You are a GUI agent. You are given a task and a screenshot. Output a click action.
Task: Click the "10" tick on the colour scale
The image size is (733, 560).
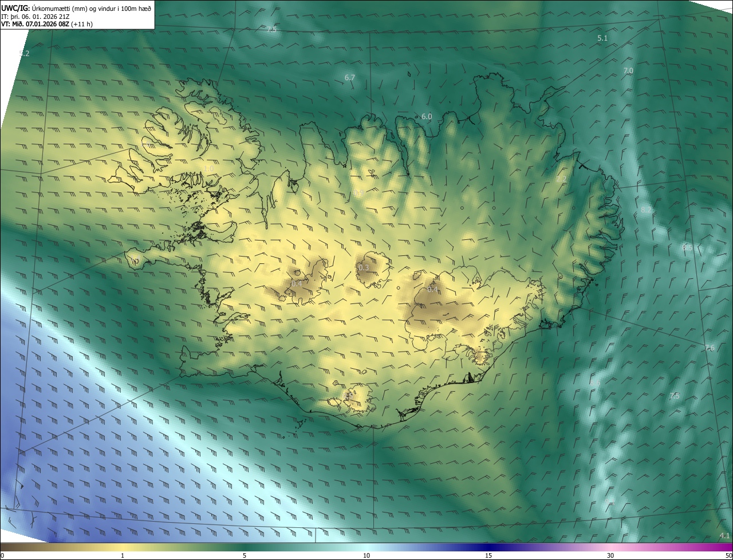(x=366, y=555)
